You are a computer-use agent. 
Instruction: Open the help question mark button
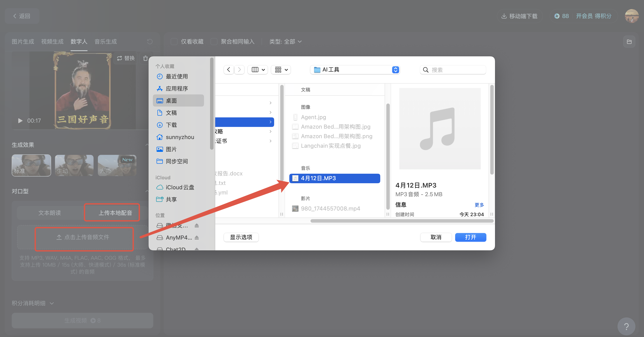coord(626,326)
